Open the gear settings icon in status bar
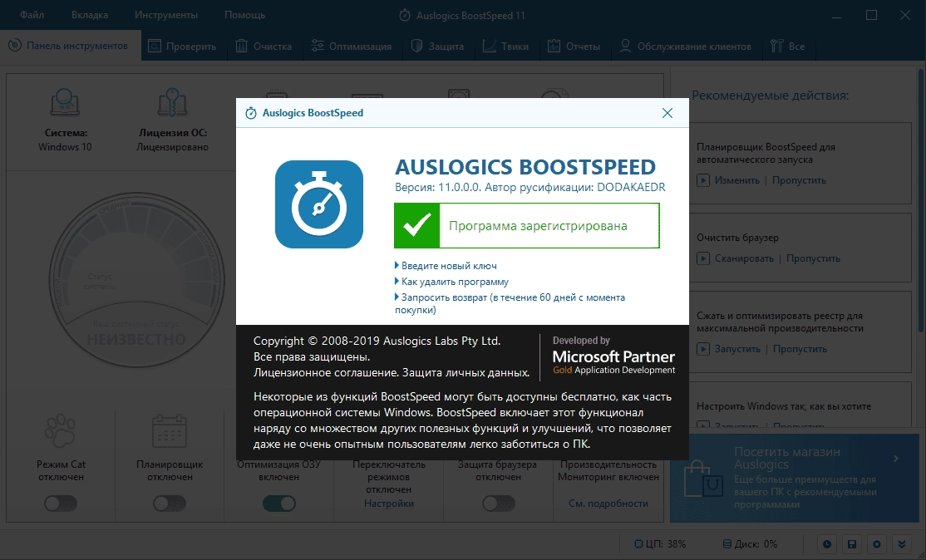 tap(876, 544)
